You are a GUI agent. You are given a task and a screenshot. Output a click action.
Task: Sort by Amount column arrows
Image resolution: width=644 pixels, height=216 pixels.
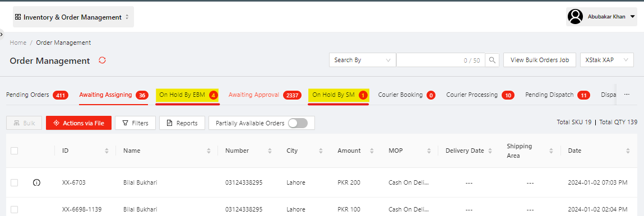tap(371, 151)
